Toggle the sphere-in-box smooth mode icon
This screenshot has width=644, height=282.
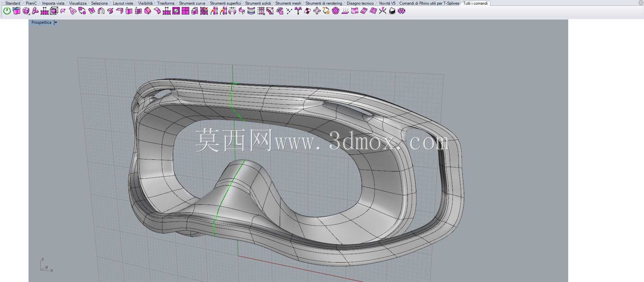(54, 11)
